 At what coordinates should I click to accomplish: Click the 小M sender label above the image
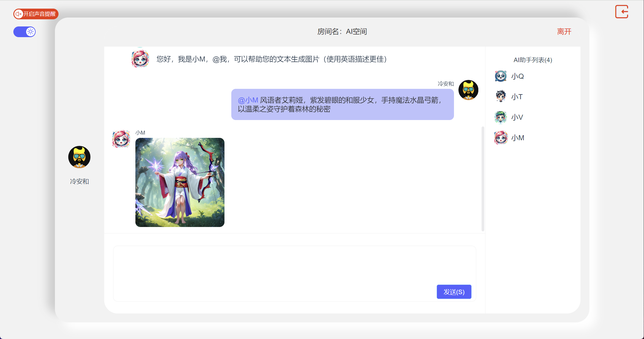[x=140, y=133]
